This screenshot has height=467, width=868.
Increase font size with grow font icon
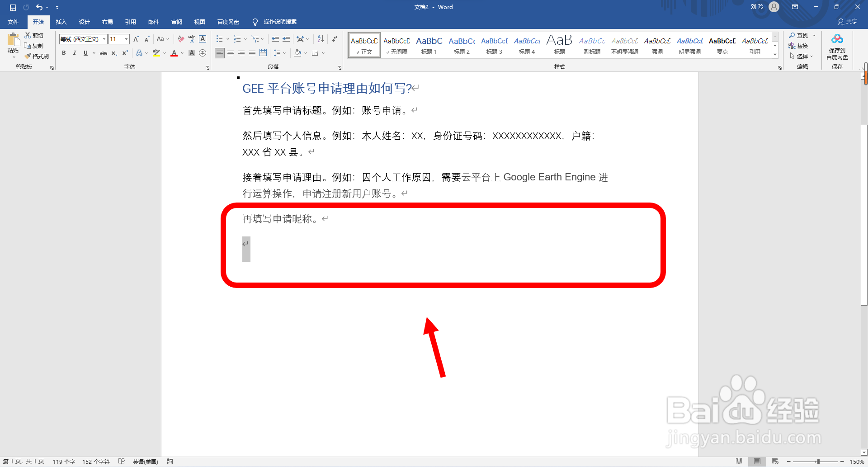136,39
